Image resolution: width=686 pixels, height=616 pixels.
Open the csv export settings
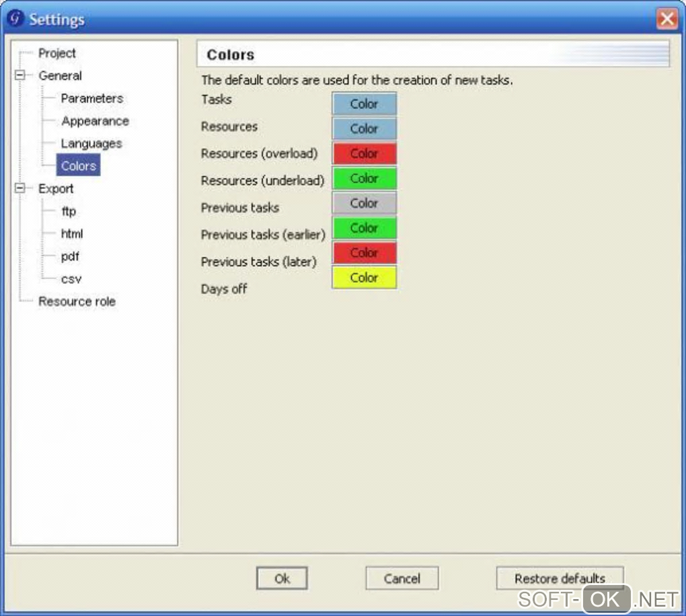[71, 278]
